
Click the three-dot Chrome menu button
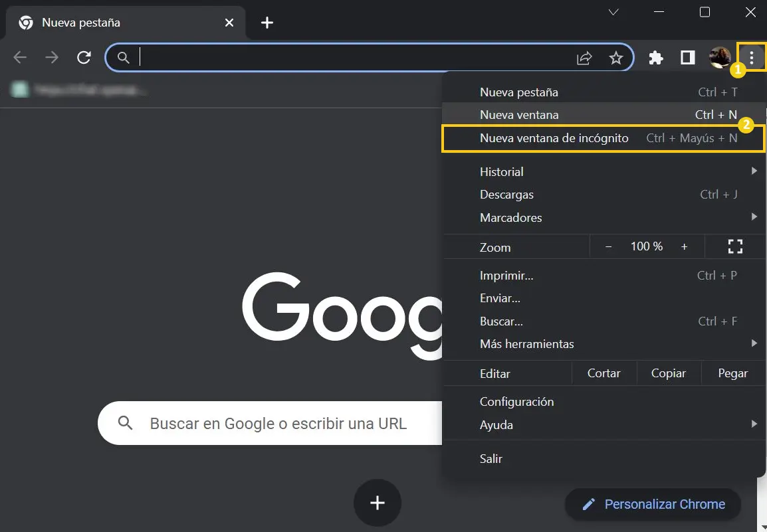752,58
